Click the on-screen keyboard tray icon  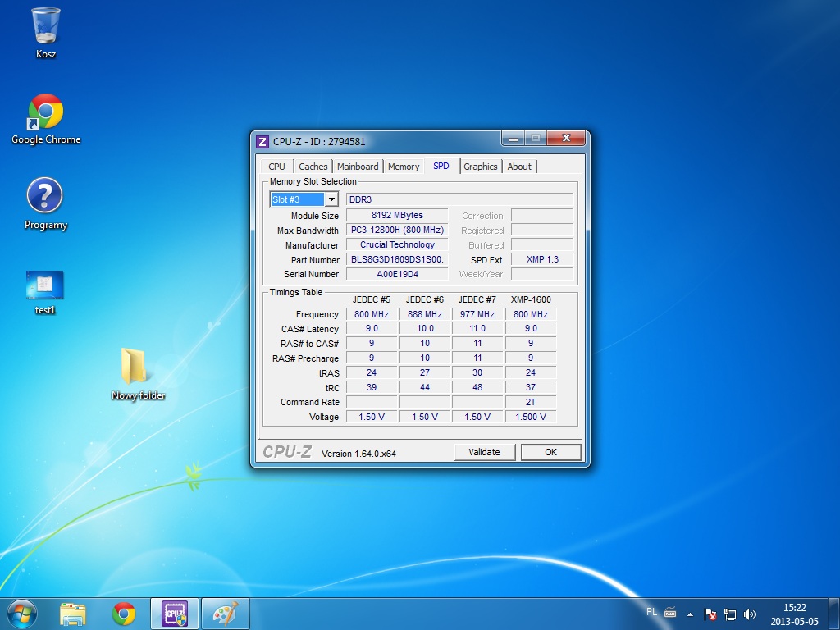(670, 612)
